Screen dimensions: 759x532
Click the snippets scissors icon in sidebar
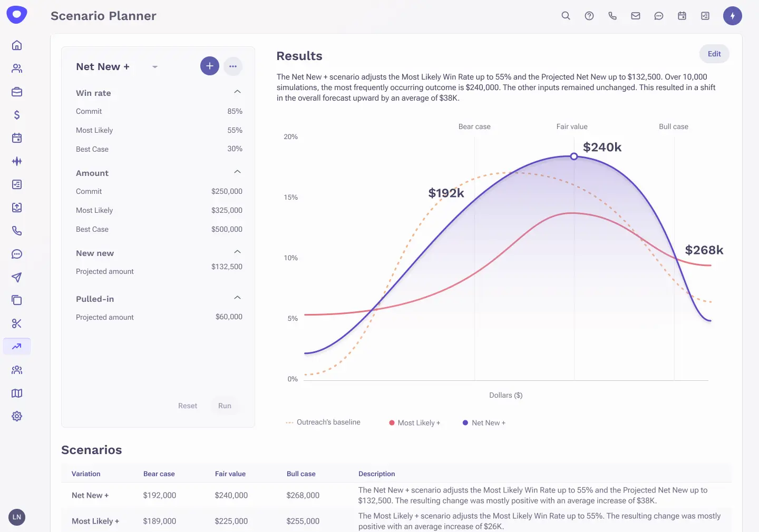[16, 323]
